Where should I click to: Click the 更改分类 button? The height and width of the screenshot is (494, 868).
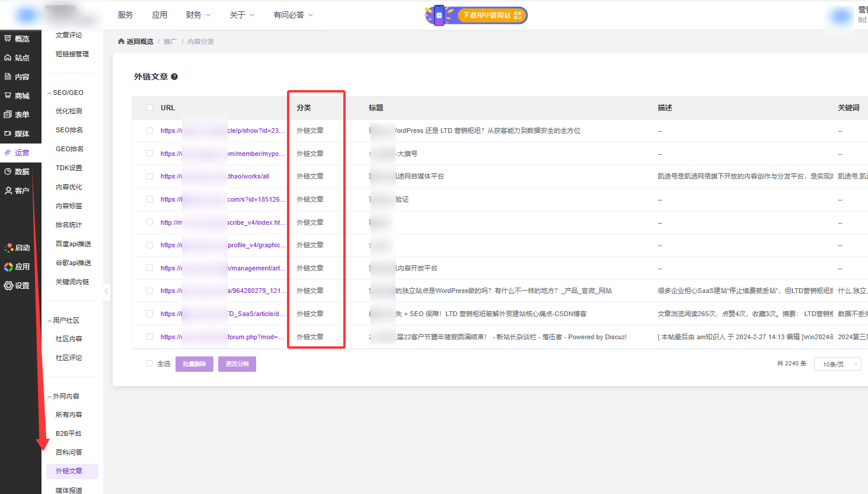point(237,364)
